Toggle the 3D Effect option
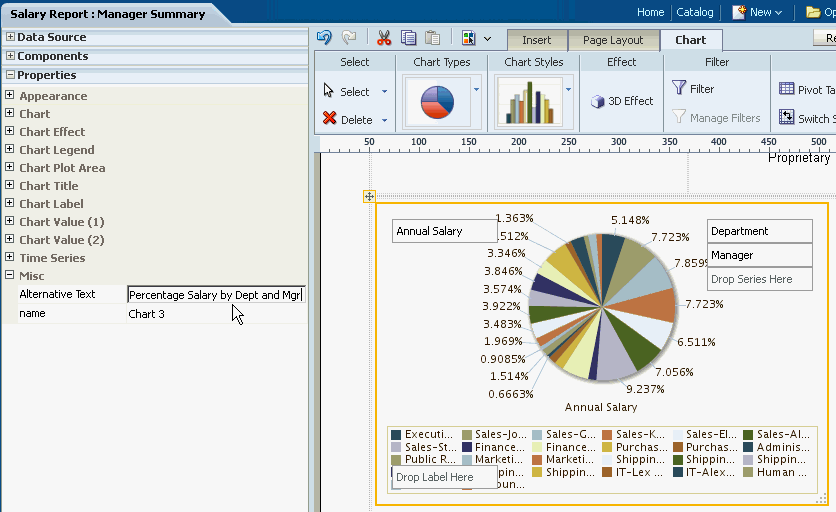This screenshot has height=512, width=836. (x=622, y=101)
